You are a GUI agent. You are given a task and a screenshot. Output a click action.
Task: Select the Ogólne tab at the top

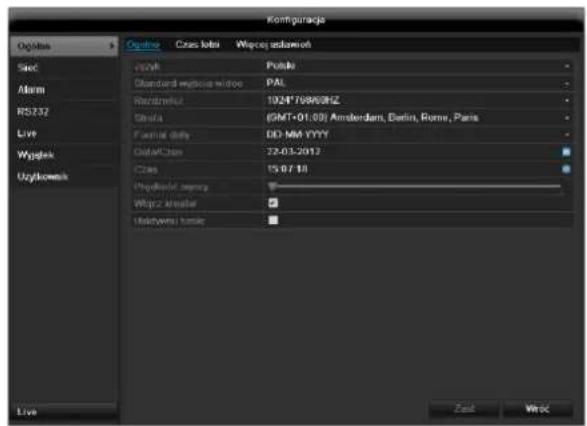(143, 45)
